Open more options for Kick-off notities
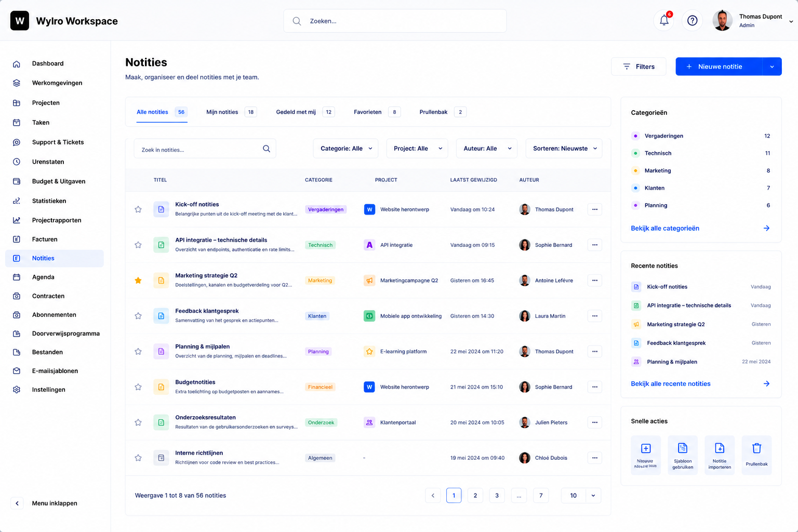This screenshot has height=532, width=798. 595,209
